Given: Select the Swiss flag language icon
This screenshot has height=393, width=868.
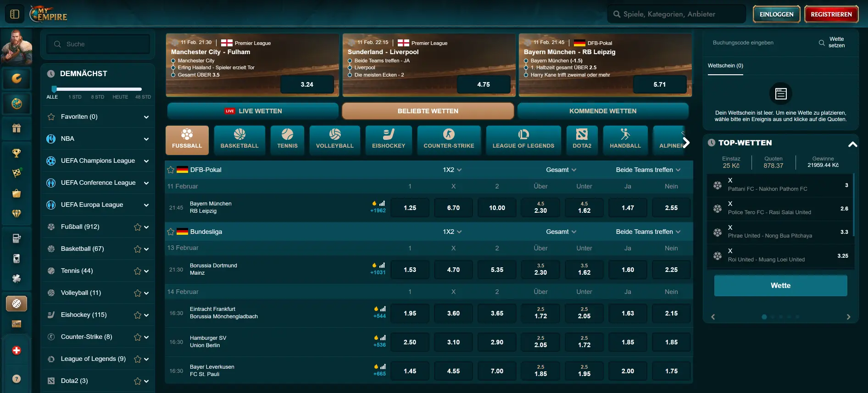Looking at the screenshot, I should pos(17,350).
